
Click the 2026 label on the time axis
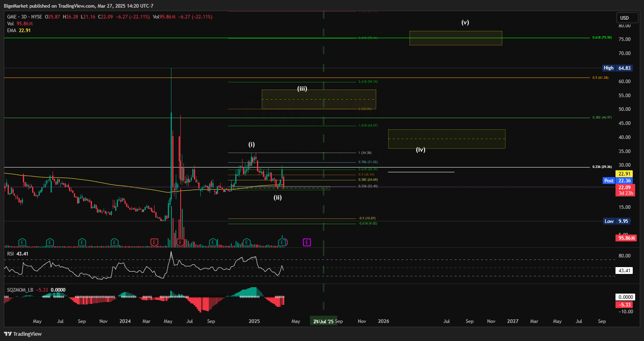coord(383,321)
